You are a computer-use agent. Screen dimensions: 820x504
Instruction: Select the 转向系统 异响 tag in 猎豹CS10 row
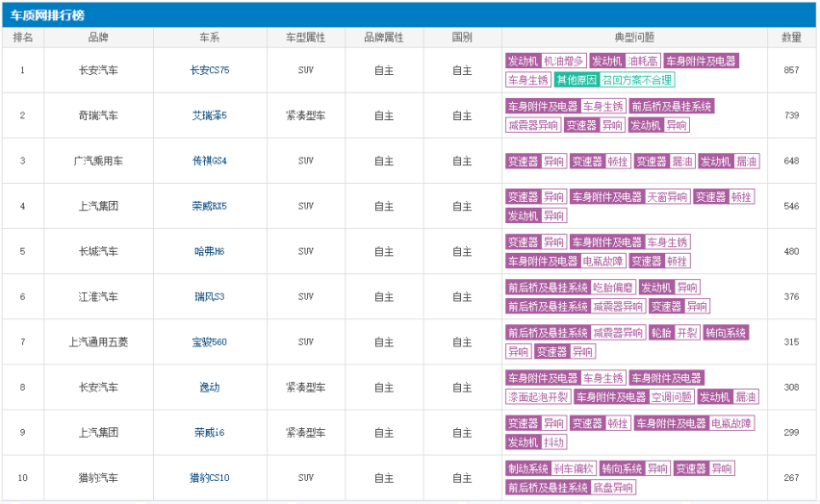click(634, 468)
